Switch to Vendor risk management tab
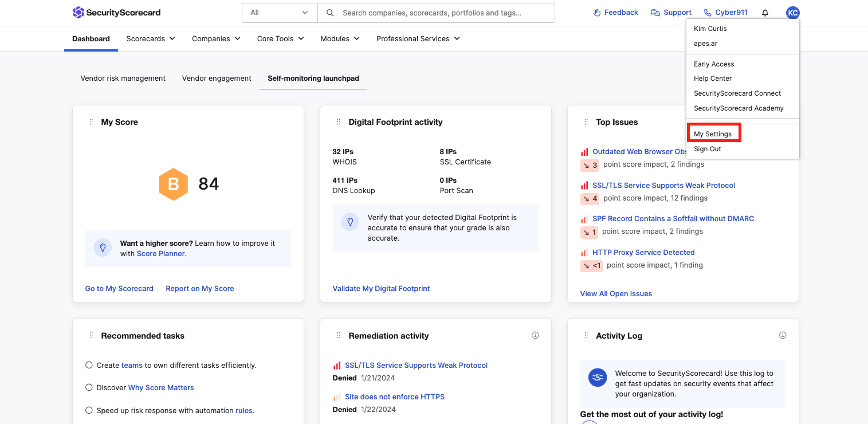The image size is (868, 424). pyautogui.click(x=123, y=78)
